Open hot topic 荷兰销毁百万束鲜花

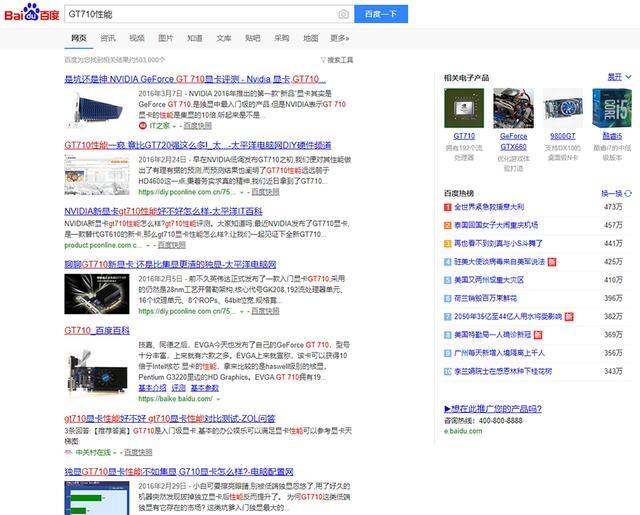[x=486, y=298]
